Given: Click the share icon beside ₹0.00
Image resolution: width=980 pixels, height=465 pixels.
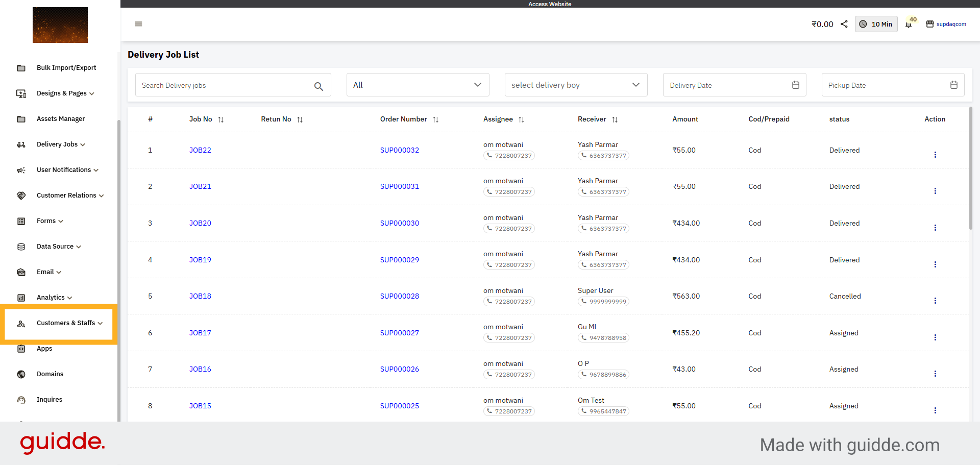Looking at the screenshot, I should tap(844, 24).
